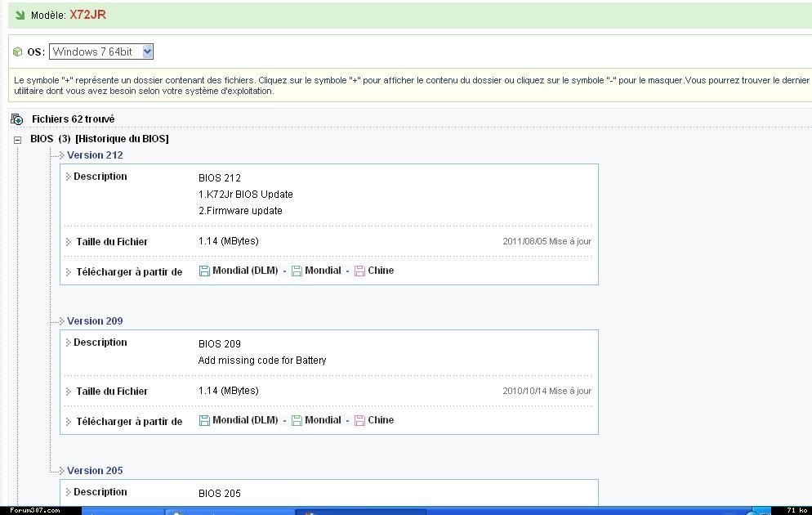Click the Télécharger à partir de label for 209

(129, 421)
